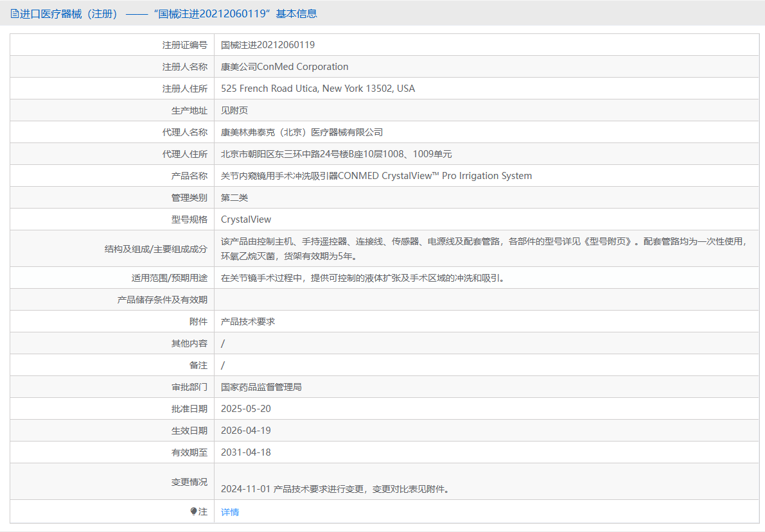765x532 pixels.
Task: Click the 生效日期 label
Action: pos(189,431)
